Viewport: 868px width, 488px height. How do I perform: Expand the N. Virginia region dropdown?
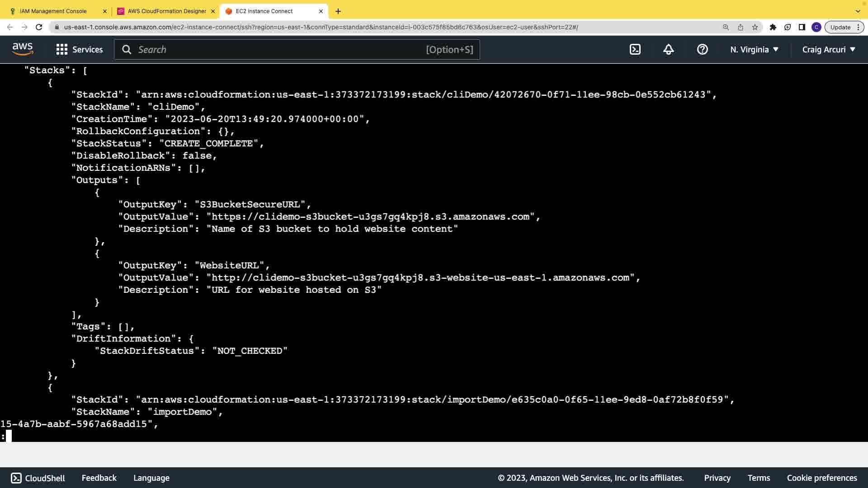click(754, 50)
